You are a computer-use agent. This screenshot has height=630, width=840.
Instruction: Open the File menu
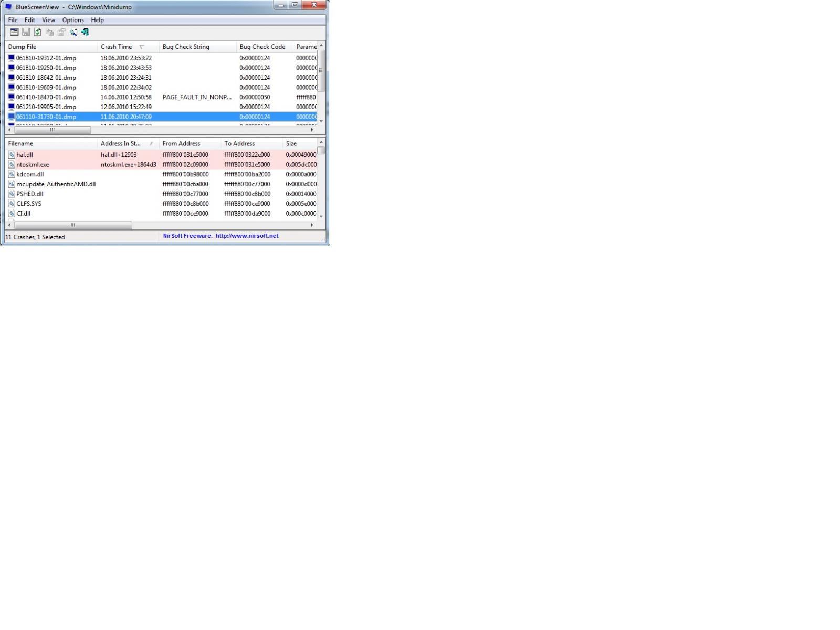[13, 20]
